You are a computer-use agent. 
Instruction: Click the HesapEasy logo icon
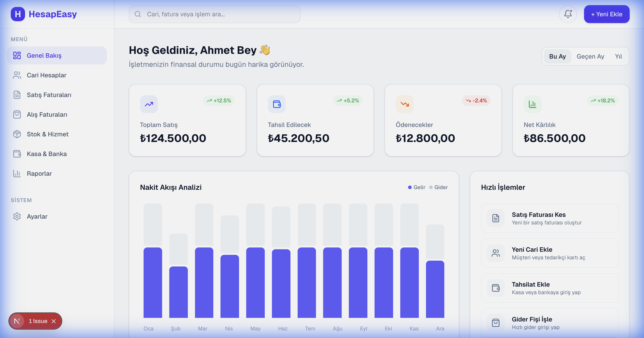click(x=18, y=14)
